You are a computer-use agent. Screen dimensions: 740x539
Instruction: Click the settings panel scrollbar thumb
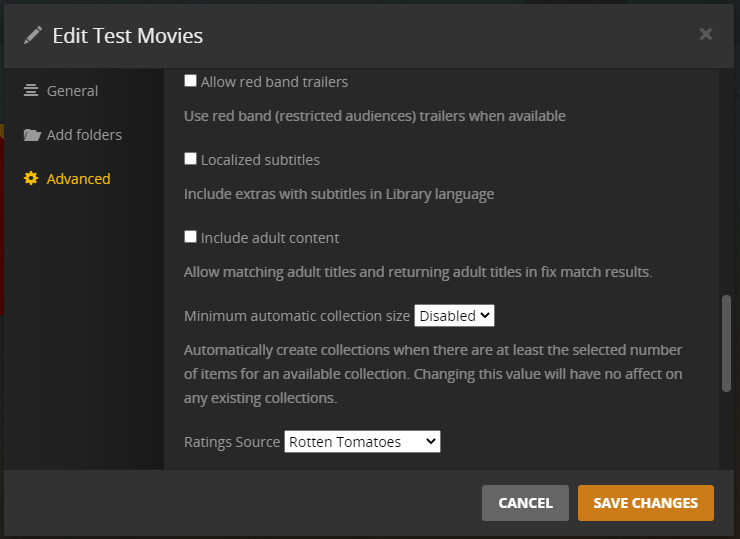(x=726, y=343)
